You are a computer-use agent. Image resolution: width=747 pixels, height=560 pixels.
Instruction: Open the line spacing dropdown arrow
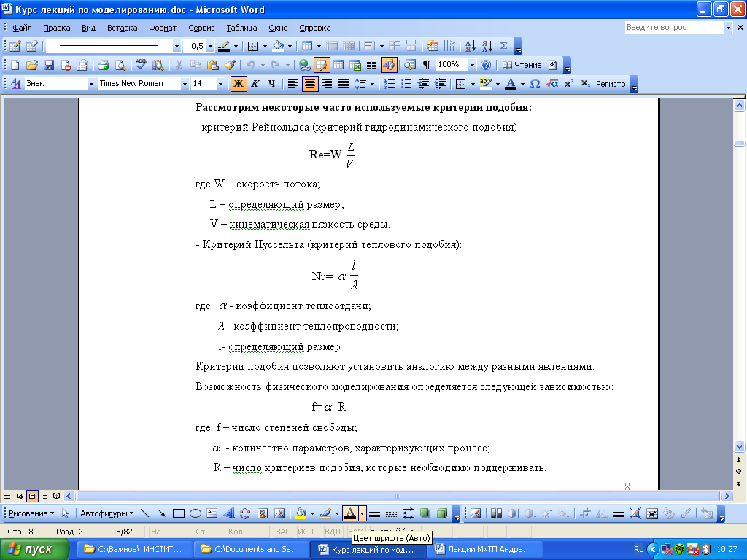[372, 84]
